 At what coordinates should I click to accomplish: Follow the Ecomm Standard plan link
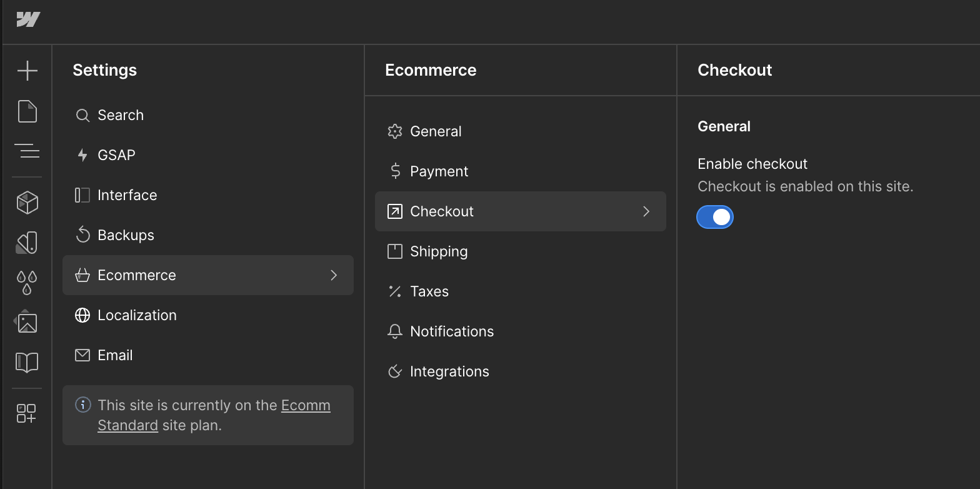point(305,406)
